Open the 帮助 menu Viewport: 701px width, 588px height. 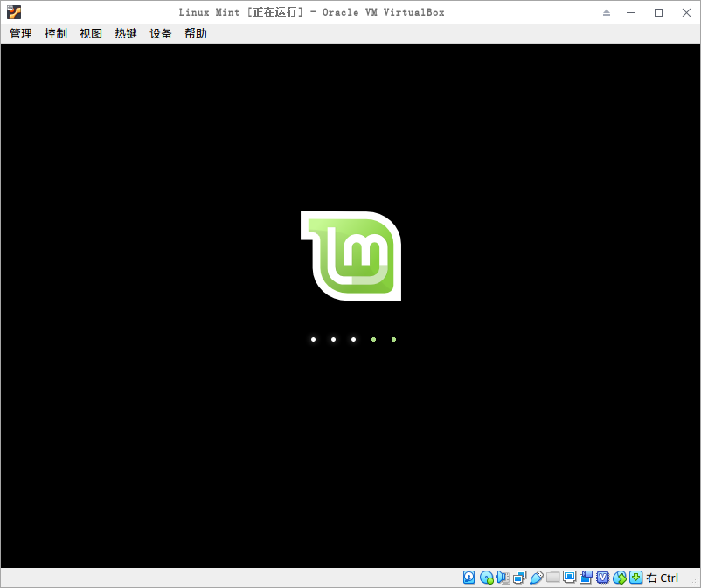[195, 33]
